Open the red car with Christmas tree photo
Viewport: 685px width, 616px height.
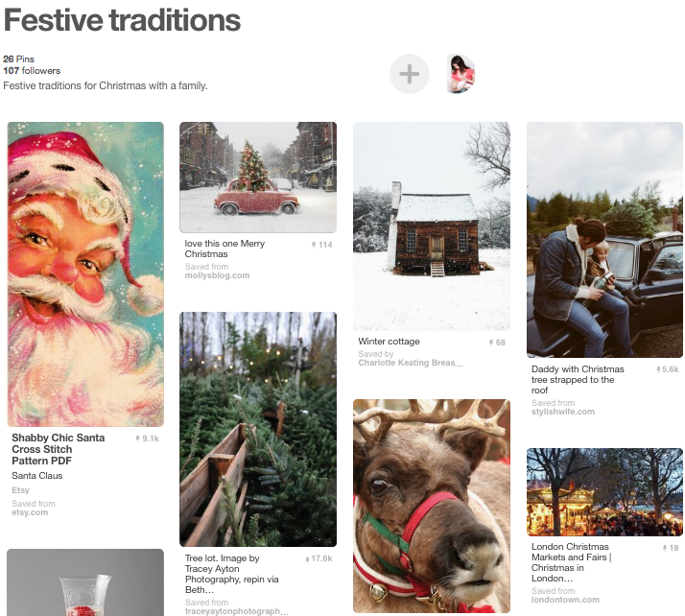click(x=258, y=177)
